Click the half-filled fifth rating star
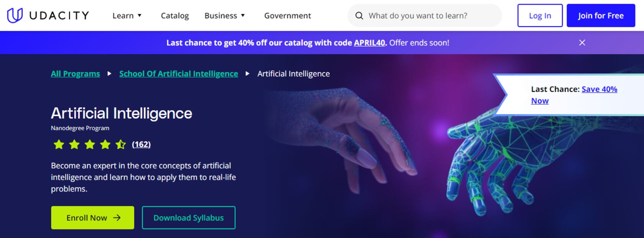 121,144
